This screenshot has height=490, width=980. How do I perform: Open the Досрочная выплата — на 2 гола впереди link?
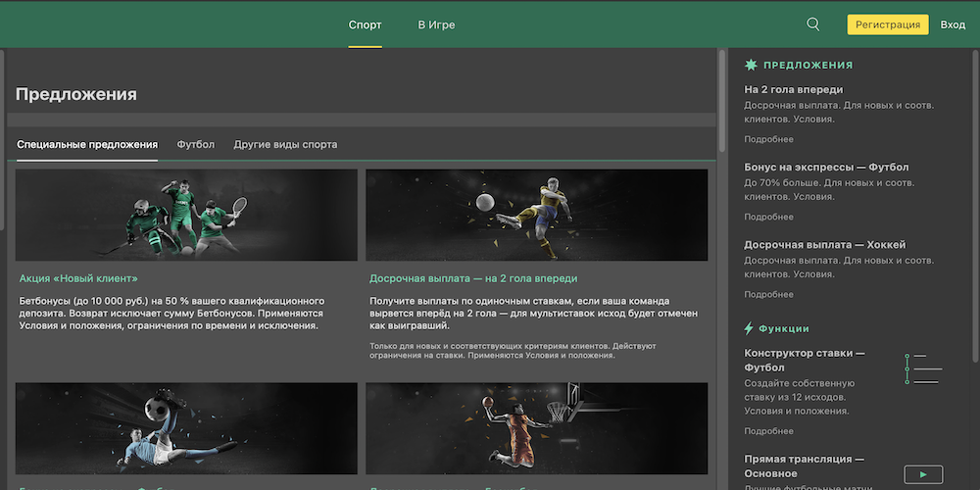[473, 278]
